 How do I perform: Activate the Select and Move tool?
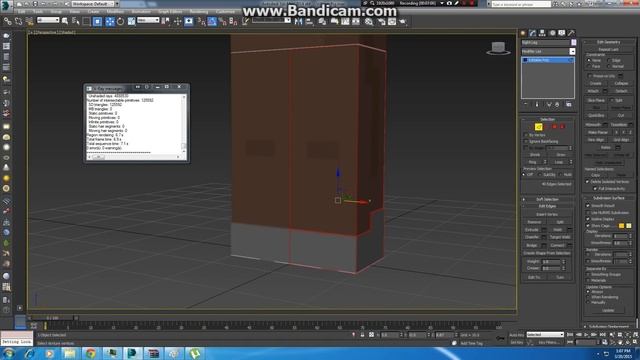110,21
